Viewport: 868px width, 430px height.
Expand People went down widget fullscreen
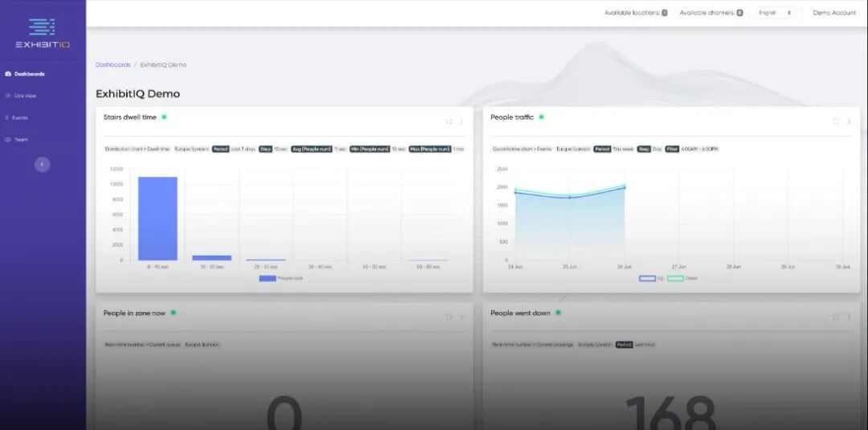pos(836,317)
